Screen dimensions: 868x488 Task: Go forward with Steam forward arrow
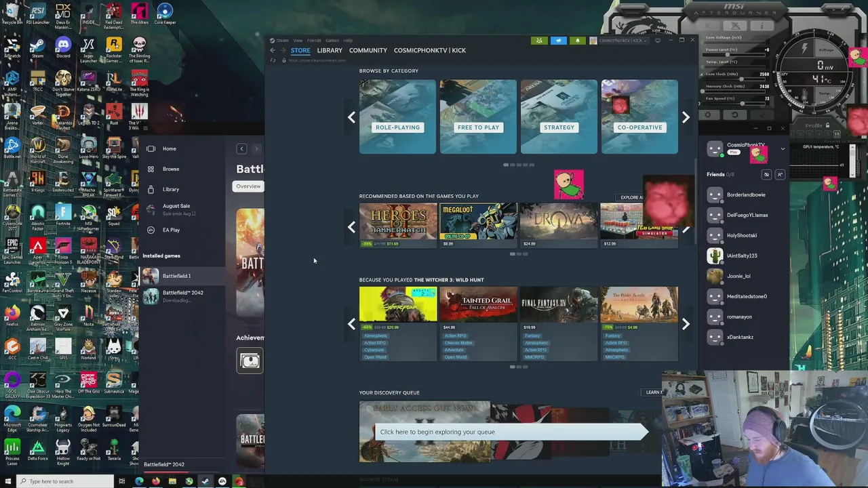283,50
